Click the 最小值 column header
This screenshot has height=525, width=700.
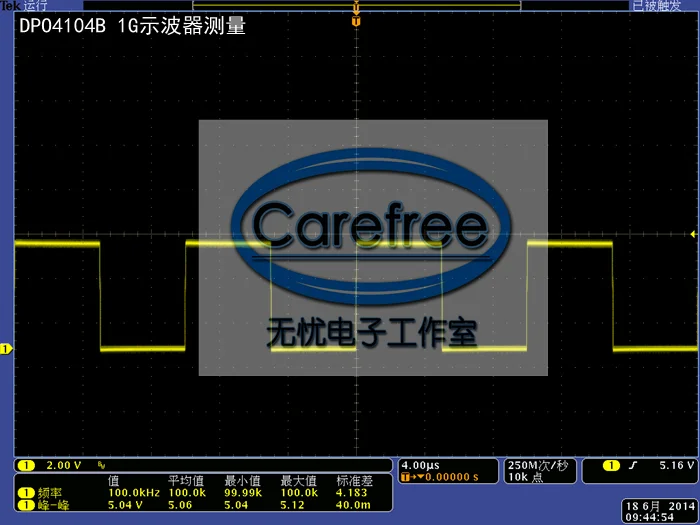coord(242,481)
